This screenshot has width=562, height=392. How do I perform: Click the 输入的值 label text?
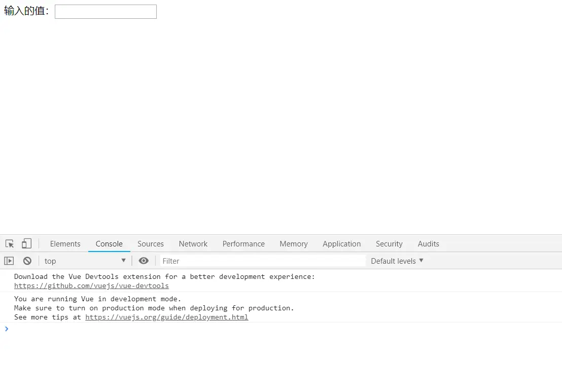26,11
